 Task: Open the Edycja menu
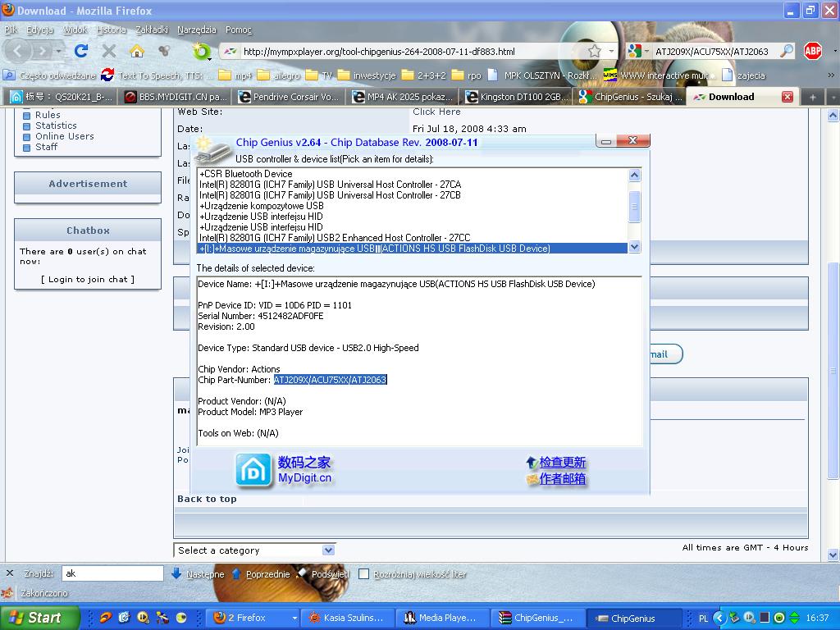(39, 30)
